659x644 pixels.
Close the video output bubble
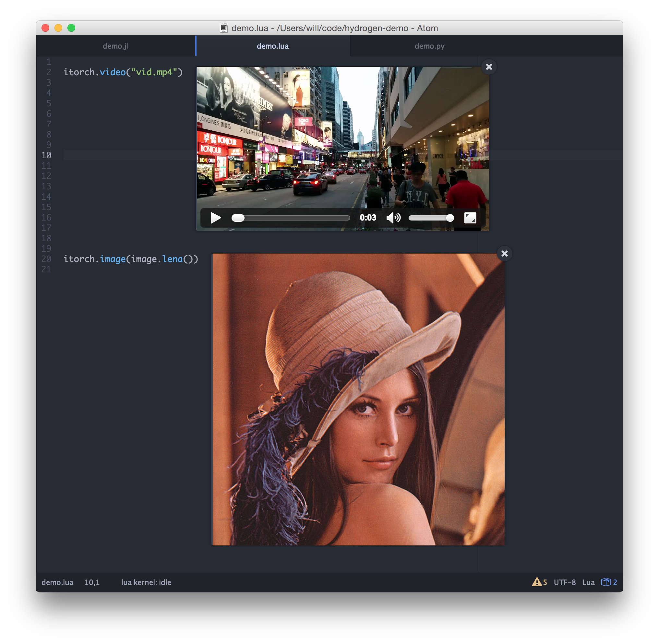pos(489,67)
